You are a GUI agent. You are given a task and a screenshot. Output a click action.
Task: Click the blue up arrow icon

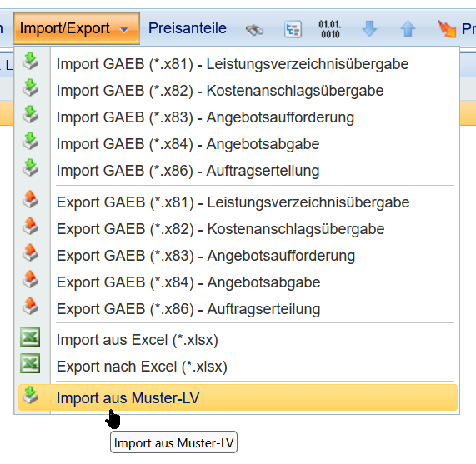tap(408, 29)
